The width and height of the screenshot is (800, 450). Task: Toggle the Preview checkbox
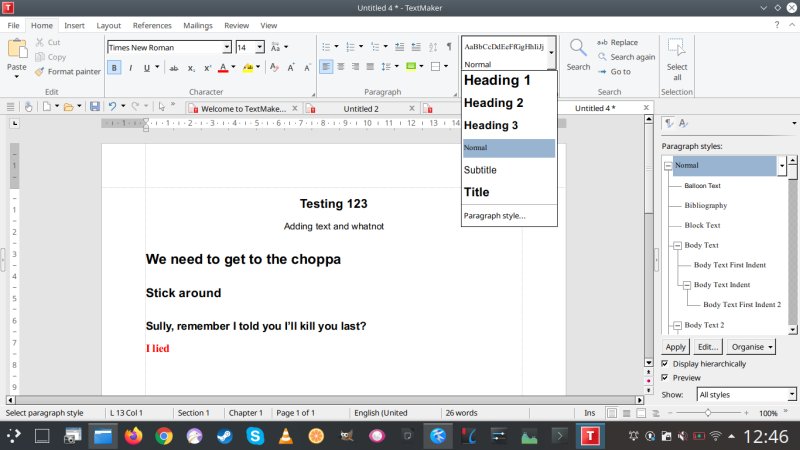(x=666, y=378)
